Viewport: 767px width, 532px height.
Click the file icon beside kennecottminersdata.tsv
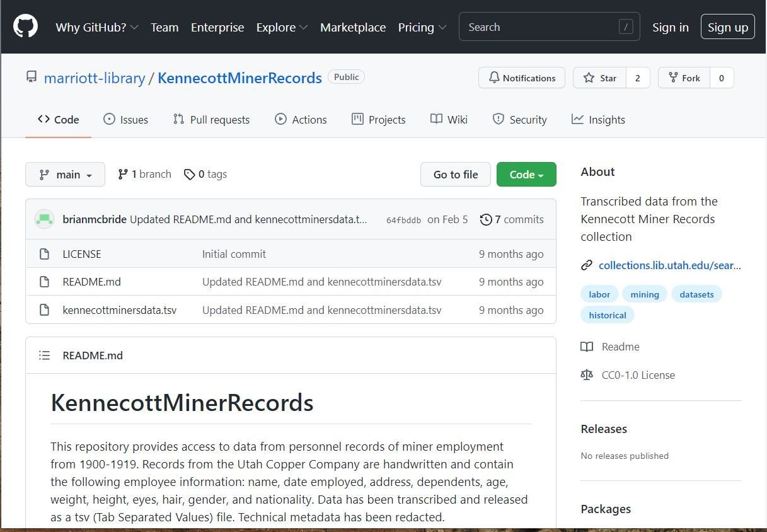coord(44,310)
